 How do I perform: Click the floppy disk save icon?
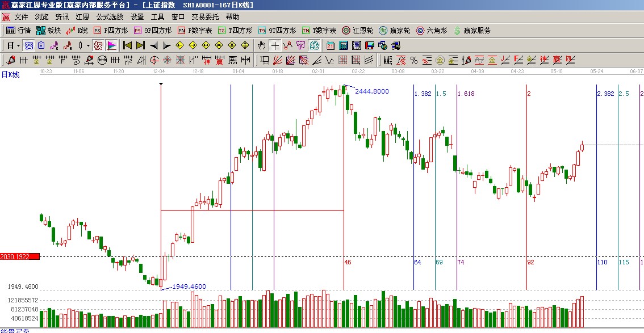[x=369, y=45]
